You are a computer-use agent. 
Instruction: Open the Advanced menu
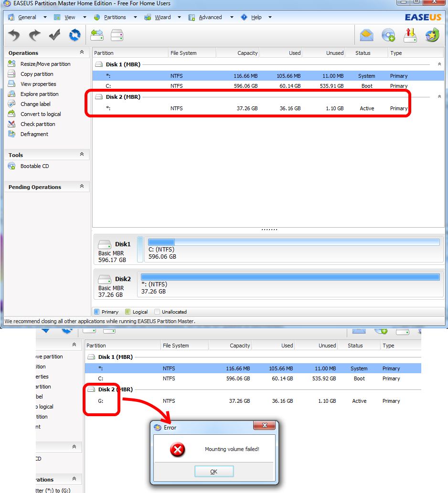pos(210,17)
